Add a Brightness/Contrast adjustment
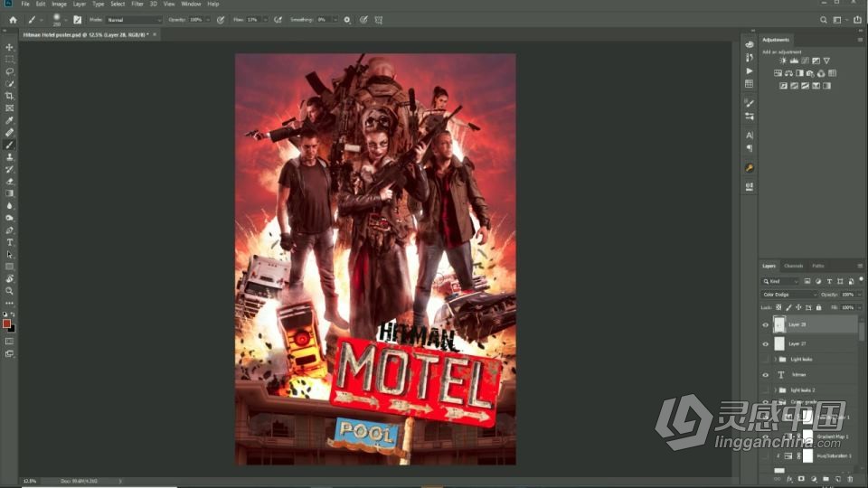868x488 pixels. point(783,61)
